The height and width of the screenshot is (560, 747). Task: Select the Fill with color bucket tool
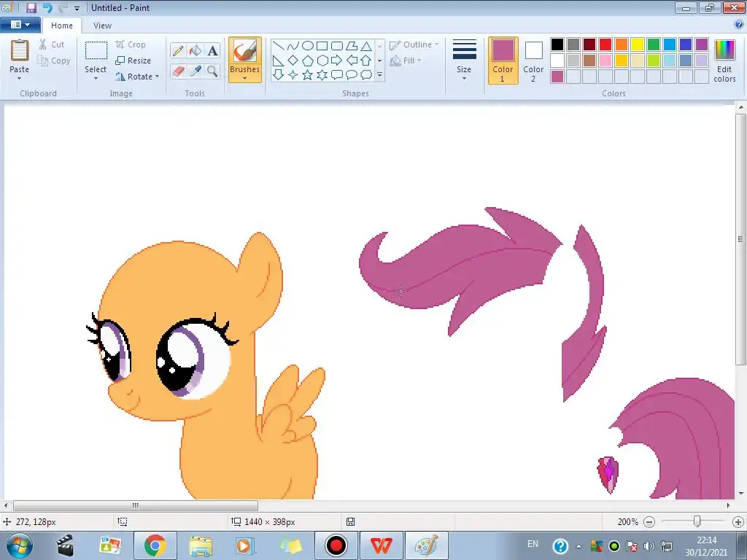point(196,50)
